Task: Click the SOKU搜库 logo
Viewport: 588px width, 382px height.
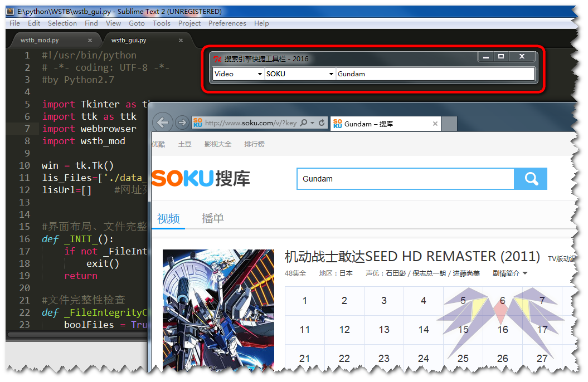Action: (x=201, y=178)
